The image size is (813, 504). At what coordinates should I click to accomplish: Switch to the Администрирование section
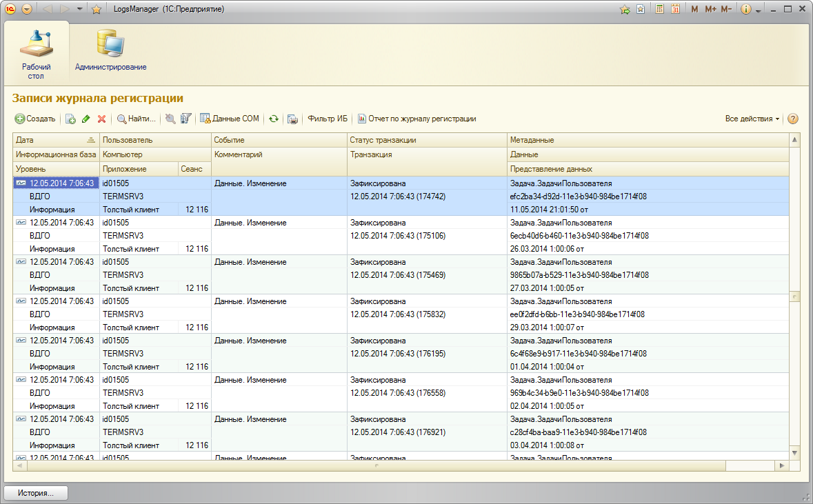tap(110, 50)
